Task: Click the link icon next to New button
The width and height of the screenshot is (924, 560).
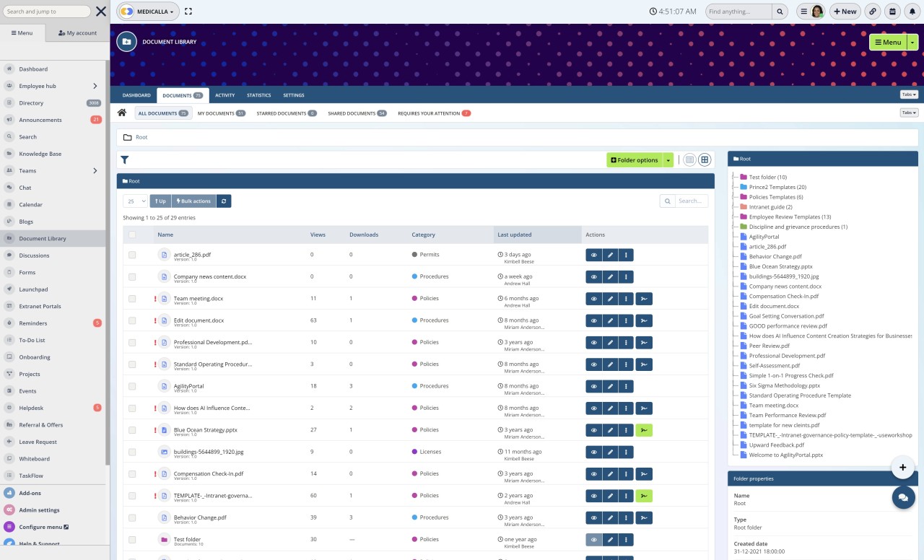Action: [x=873, y=11]
